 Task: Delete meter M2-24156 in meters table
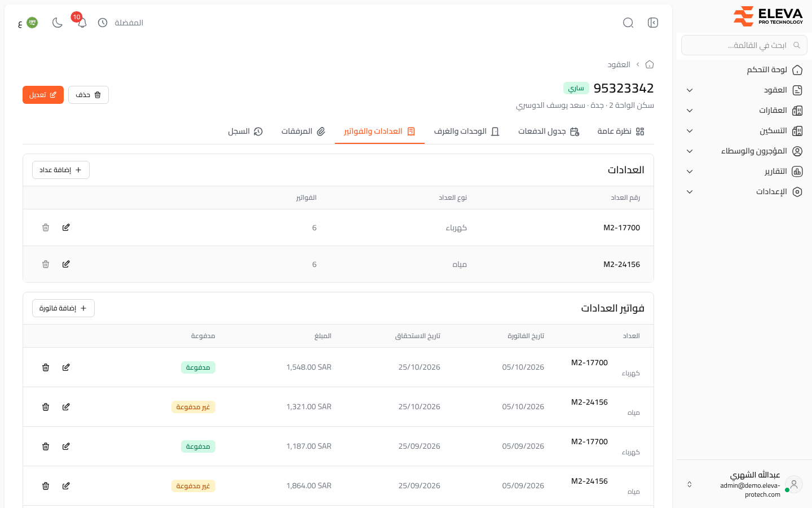pos(46,264)
